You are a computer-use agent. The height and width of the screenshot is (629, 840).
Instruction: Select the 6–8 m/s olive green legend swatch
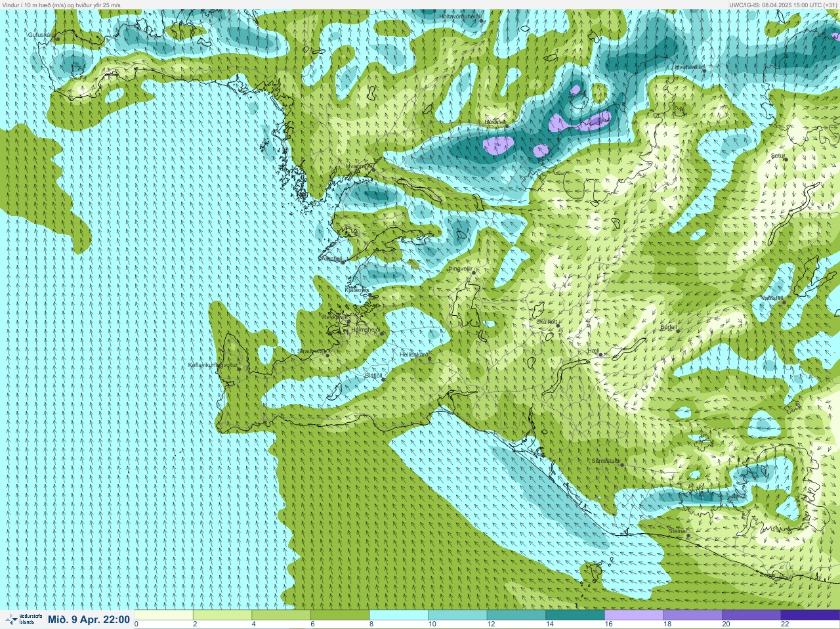tap(340, 615)
